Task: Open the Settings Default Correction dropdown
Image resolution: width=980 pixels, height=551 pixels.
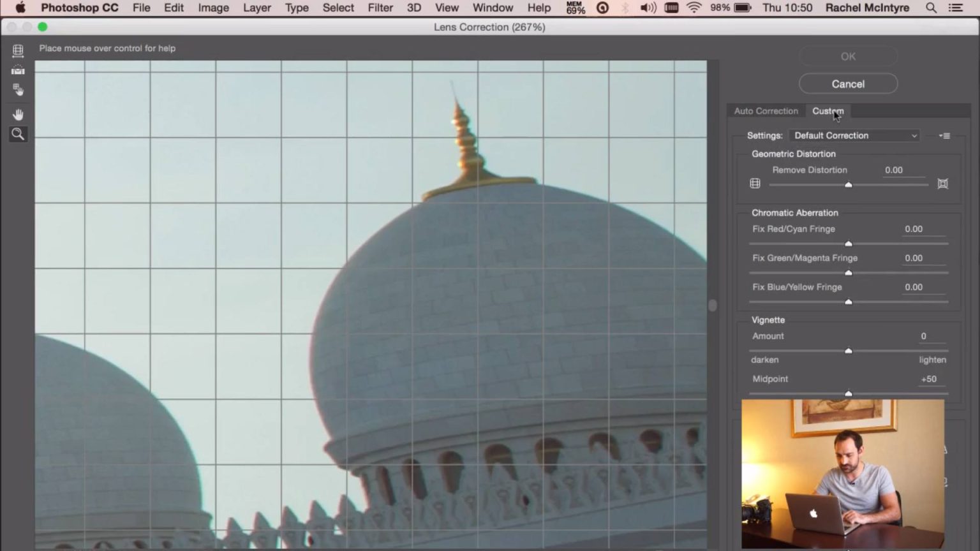Action: click(855, 136)
